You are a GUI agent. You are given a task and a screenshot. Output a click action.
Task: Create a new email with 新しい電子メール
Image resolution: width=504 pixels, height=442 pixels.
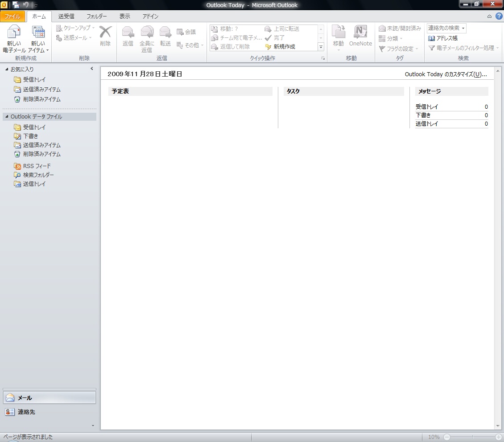(x=14, y=39)
